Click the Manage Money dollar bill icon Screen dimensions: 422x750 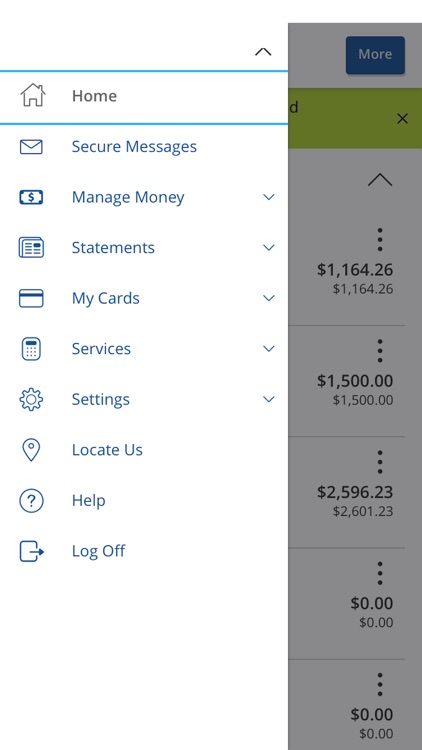coord(31,197)
